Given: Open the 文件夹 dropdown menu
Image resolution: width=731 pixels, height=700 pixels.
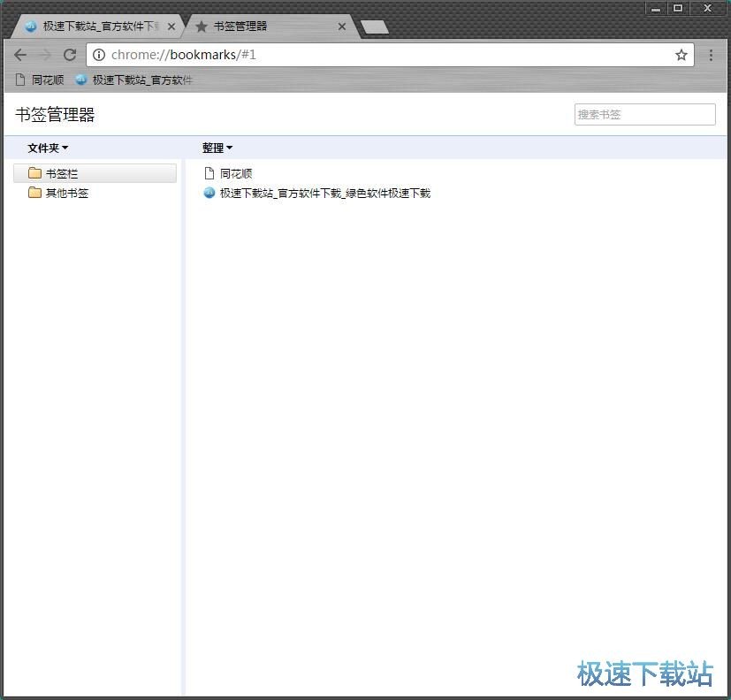Looking at the screenshot, I should point(48,148).
